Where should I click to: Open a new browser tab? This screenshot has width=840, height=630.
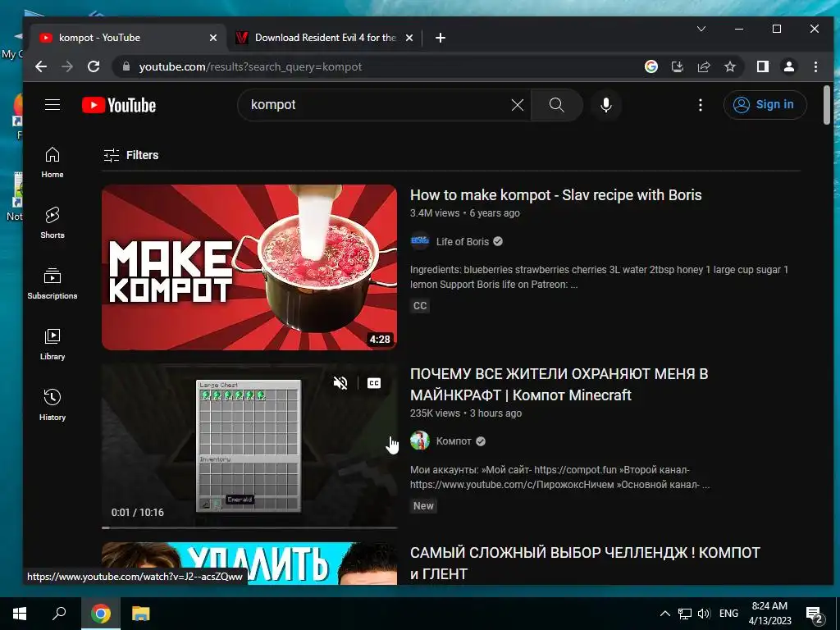[440, 38]
